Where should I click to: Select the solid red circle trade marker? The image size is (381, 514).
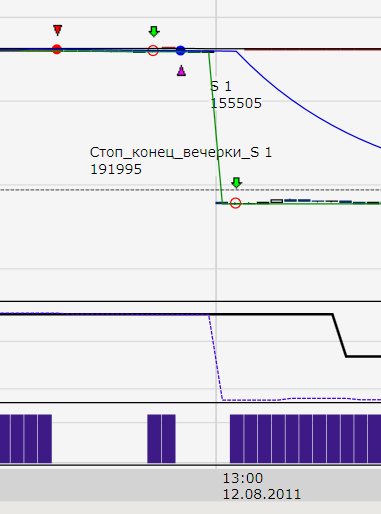57,49
